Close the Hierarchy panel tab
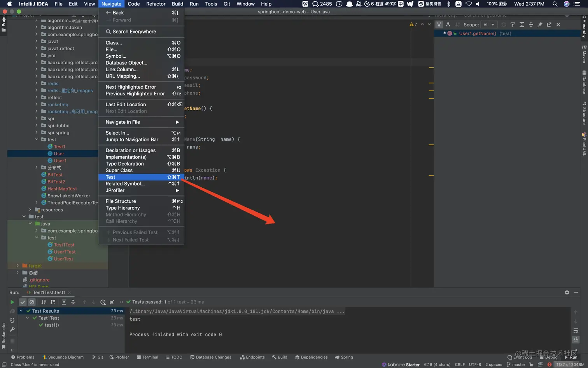The image size is (588, 368). (x=558, y=25)
